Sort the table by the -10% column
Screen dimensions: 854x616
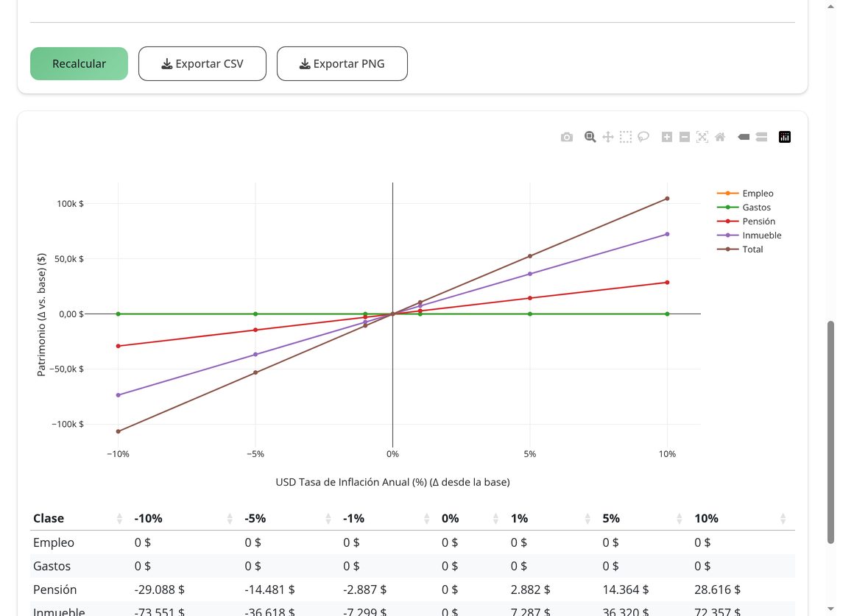[183, 519]
